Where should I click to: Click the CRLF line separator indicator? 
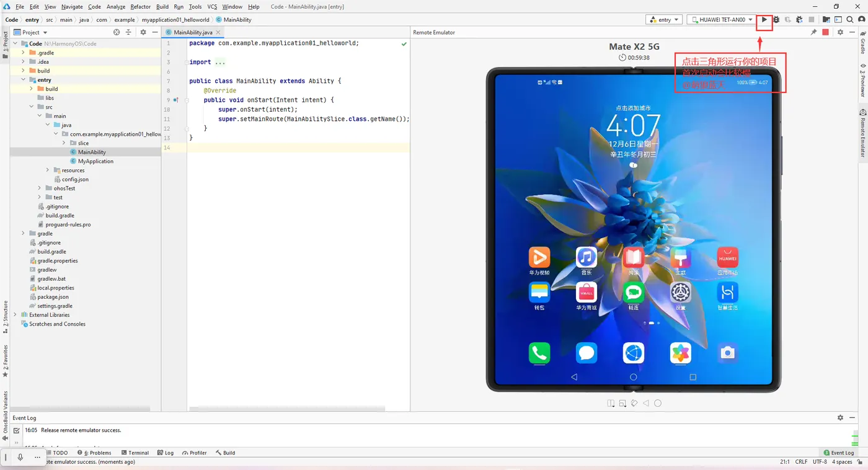[801, 462]
